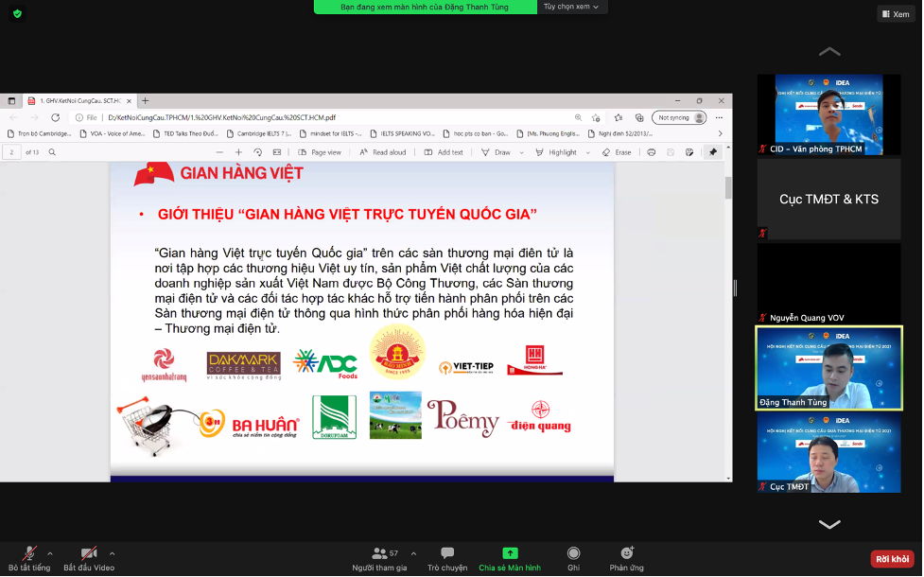Add this page to favorites star icon
The height and width of the screenshot is (577, 924).
click(596, 117)
